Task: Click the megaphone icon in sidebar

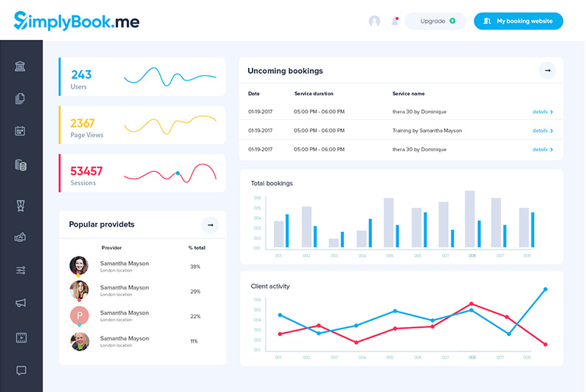Action: tap(21, 303)
